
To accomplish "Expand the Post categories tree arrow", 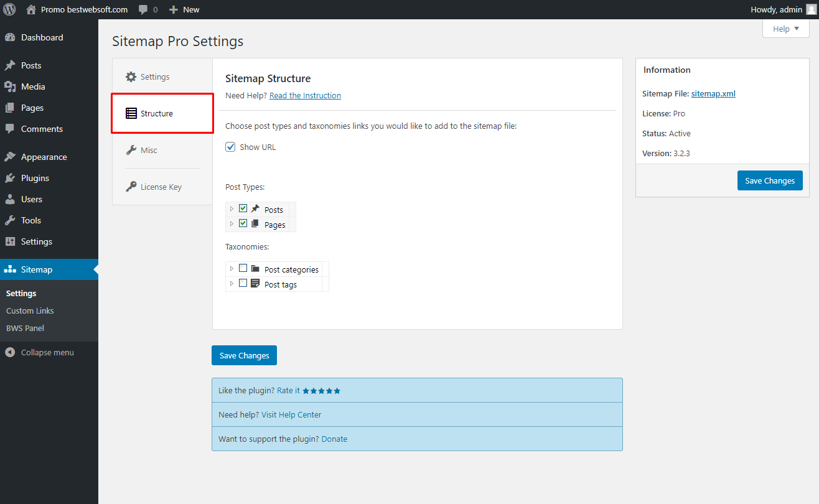I will 232,268.
